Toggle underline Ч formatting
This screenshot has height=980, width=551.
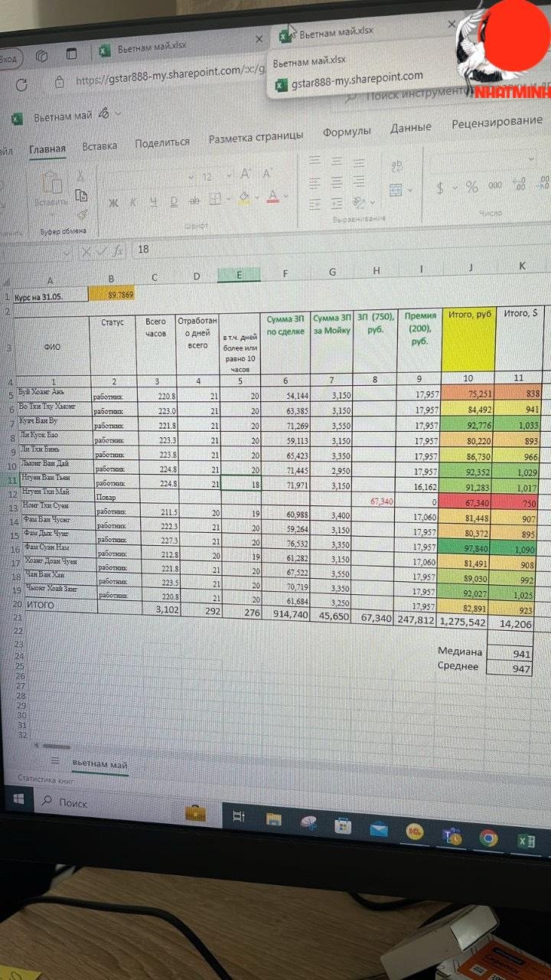pos(153,201)
